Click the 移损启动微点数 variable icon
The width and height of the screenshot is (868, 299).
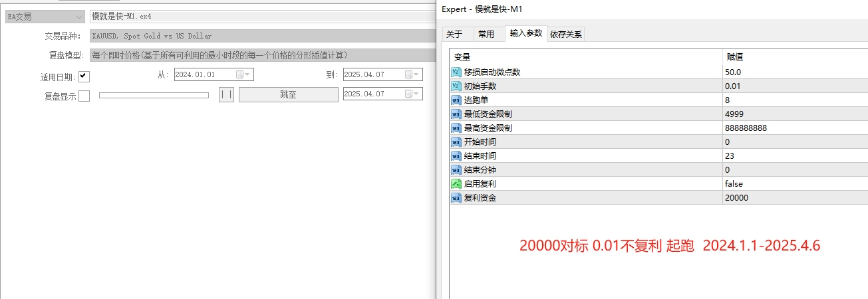[456, 72]
